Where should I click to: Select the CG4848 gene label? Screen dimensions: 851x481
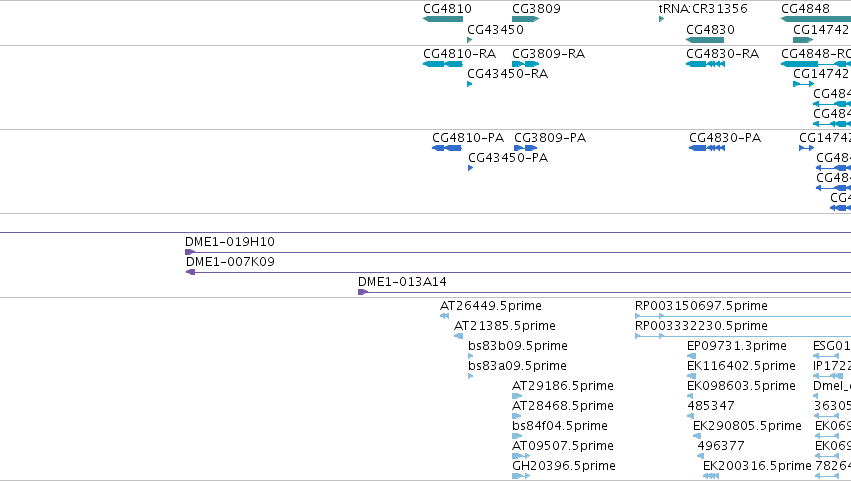click(805, 9)
